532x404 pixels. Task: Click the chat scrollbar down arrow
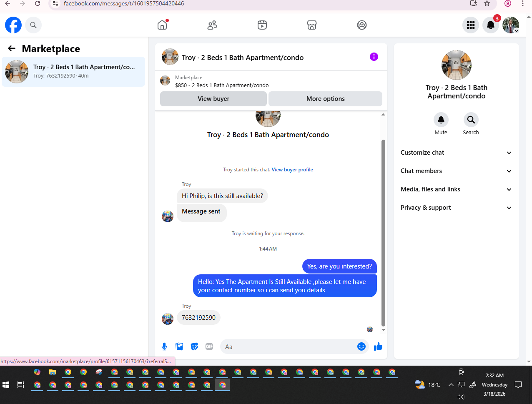coord(383,330)
